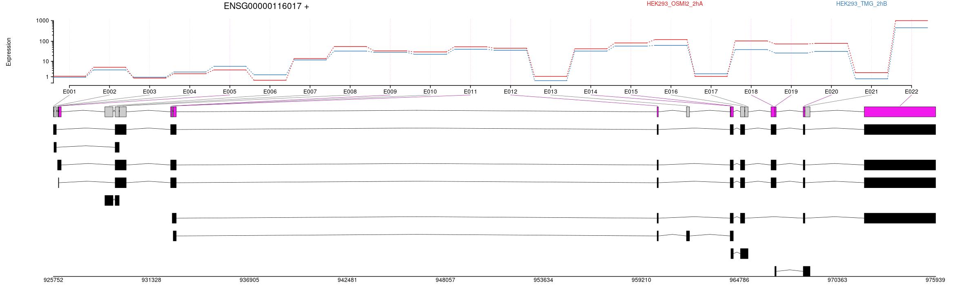The width and height of the screenshot is (980, 286).
Task: Click genomic coordinate 970363 on the axis
Action: pyautogui.click(x=837, y=280)
